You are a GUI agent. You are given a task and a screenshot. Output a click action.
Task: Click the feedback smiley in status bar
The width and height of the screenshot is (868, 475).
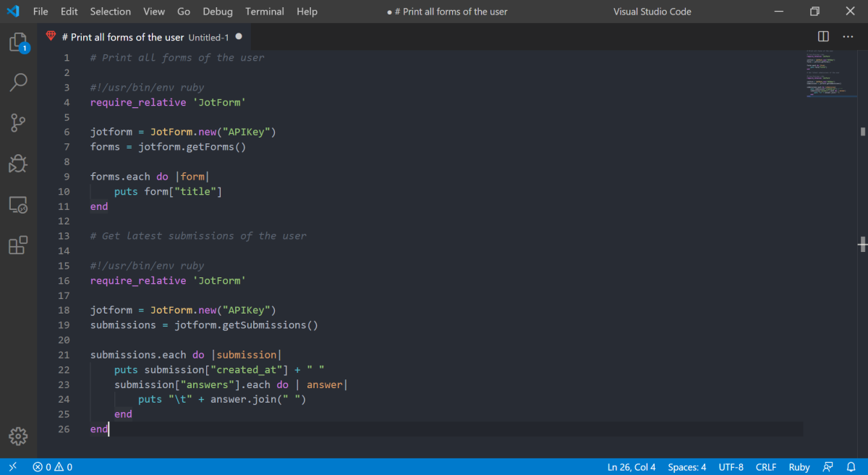827,467
